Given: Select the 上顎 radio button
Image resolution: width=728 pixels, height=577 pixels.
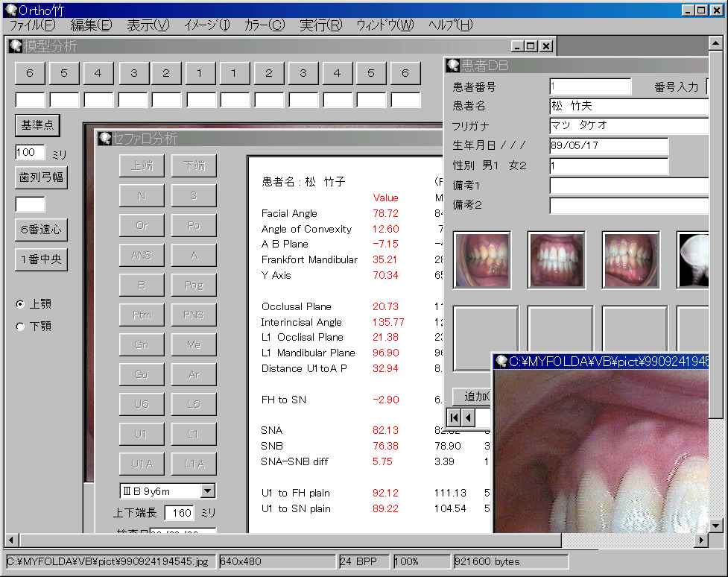Looking at the screenshot, I should (20, 304).
